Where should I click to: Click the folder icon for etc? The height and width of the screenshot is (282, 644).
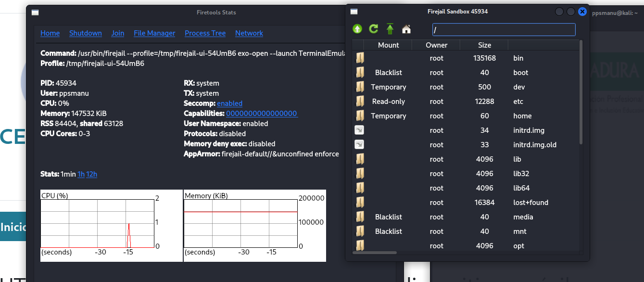point(360,102)
